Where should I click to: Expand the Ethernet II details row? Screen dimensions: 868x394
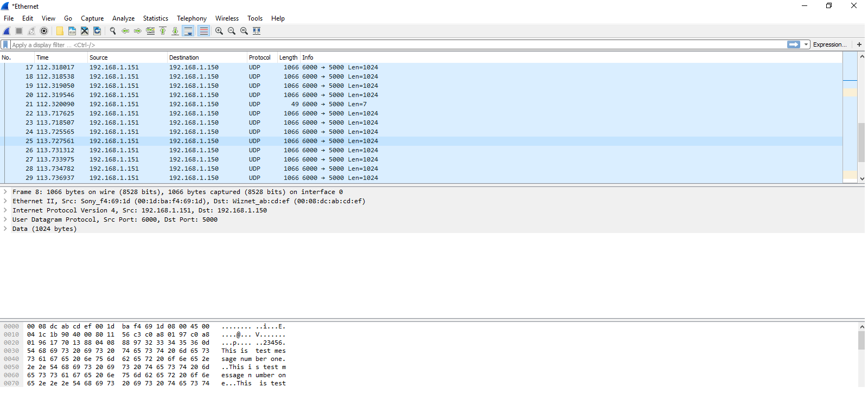coord(5,201)
